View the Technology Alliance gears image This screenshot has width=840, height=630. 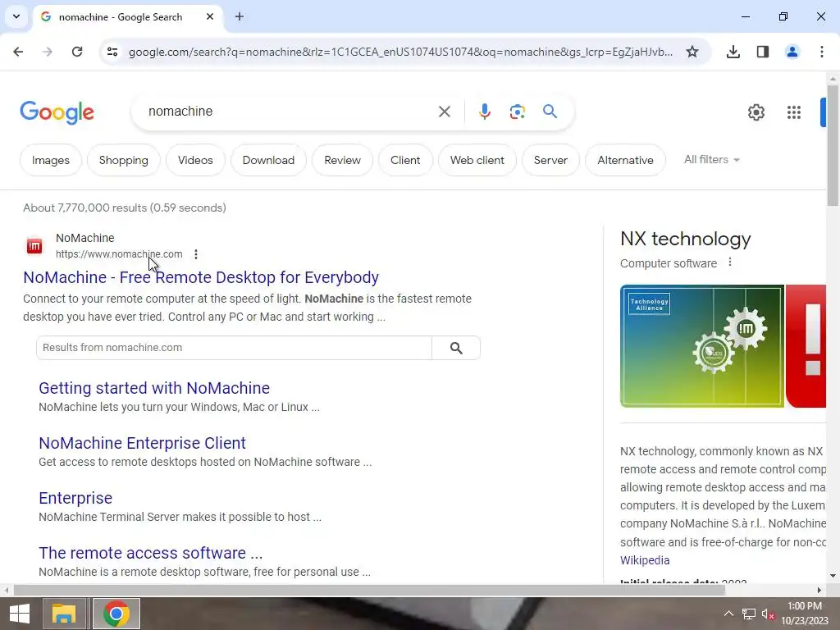[702, 346]
